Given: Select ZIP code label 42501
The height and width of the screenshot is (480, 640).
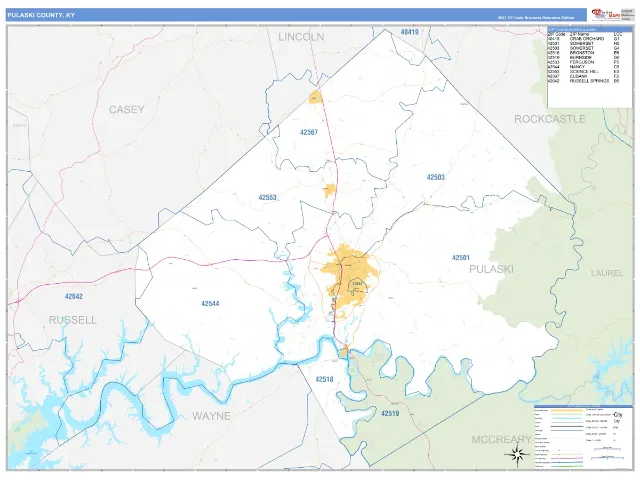Looking at the screenshot, I should (x=461, y=258).
